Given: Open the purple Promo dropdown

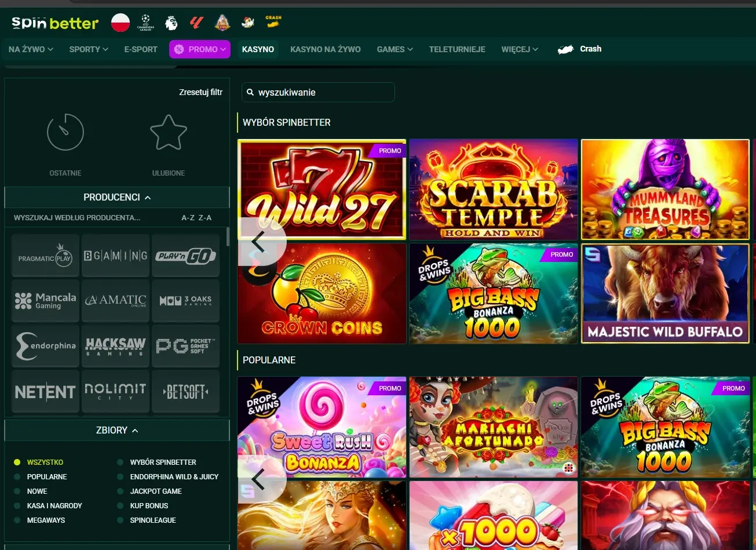Looking at the screenshot, I should point(200,49).
